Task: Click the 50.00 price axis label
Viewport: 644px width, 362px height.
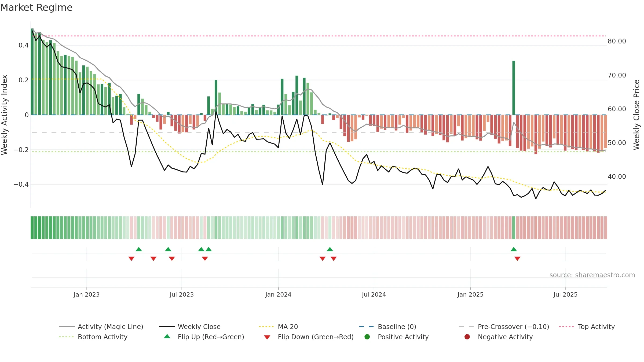Action: click(617, 143)
